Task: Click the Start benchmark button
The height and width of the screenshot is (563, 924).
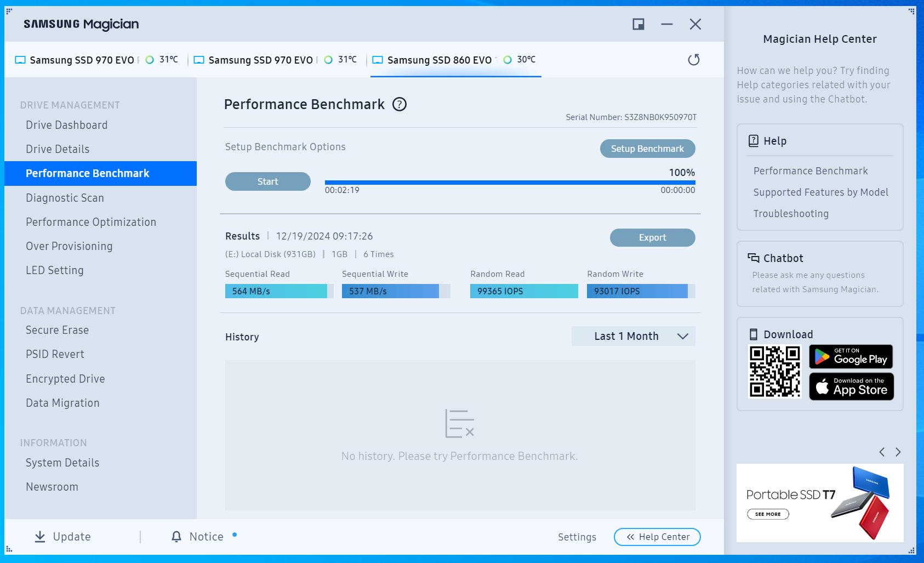Action: (268, 181)
